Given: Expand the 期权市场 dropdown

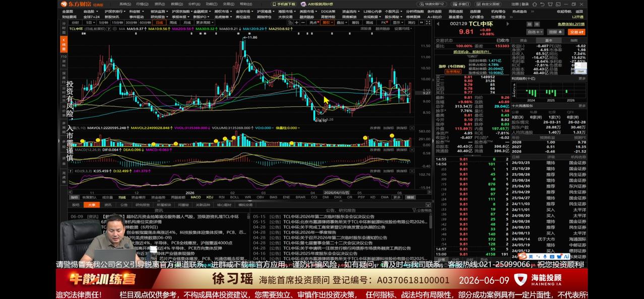Looking at the screenshot, I should pos(231,11).
